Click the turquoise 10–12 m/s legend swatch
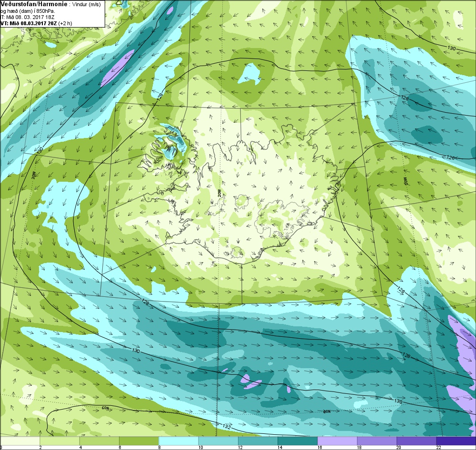The width and height of the screenshot is (476, 450). tap(218, 440)
